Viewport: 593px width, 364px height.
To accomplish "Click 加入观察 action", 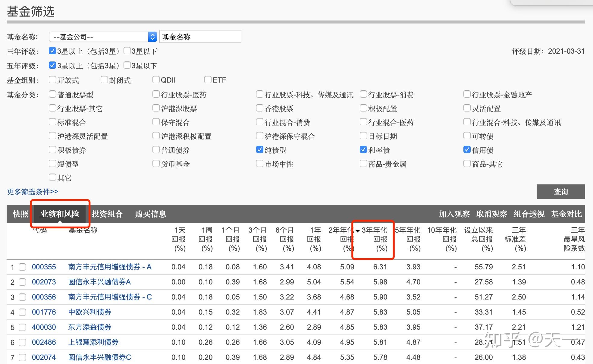I will pos(454,214).
